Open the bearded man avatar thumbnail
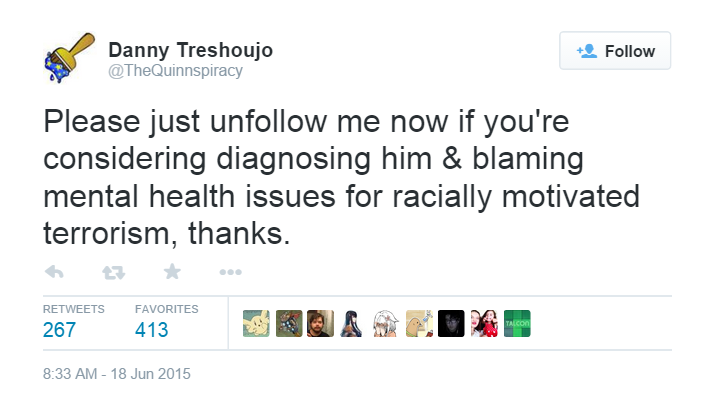 point(320,323)
